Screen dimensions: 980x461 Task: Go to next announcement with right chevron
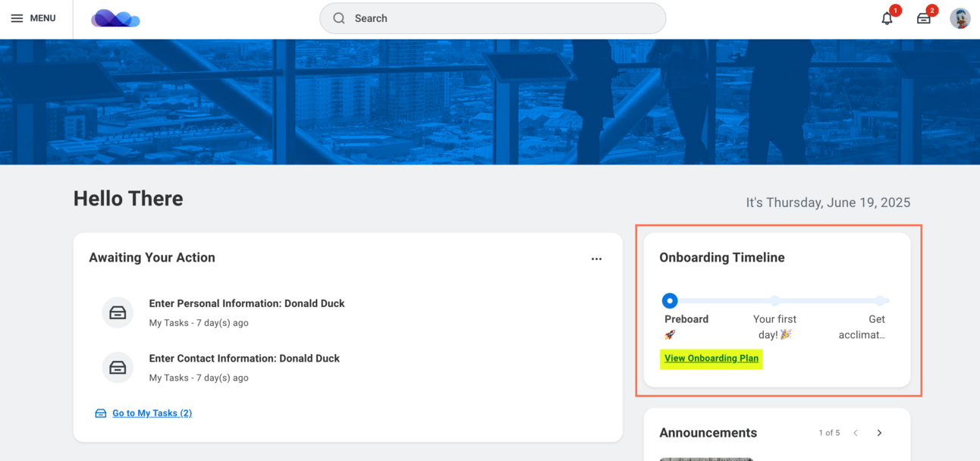[879, 433]
